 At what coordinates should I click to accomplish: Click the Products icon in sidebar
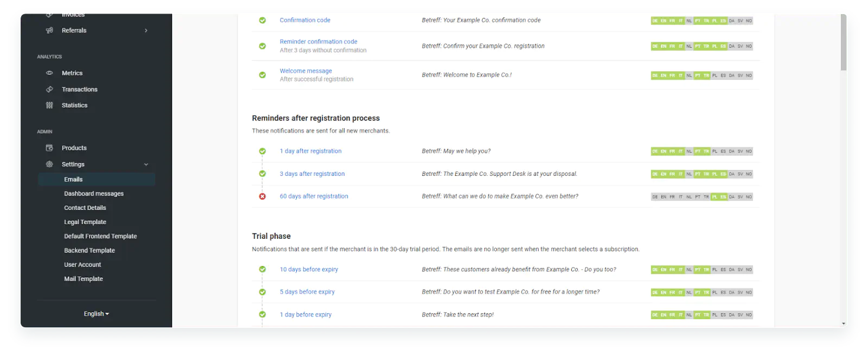[49, 148]
